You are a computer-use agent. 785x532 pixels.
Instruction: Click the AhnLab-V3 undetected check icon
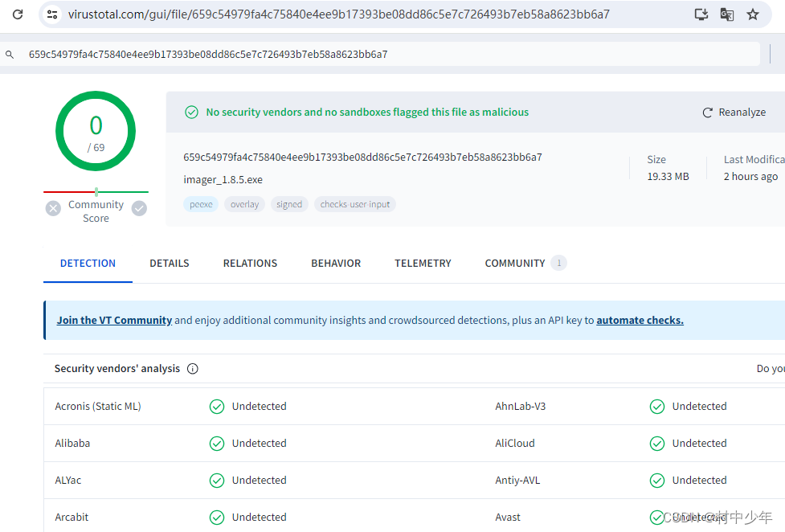point(656,407)
